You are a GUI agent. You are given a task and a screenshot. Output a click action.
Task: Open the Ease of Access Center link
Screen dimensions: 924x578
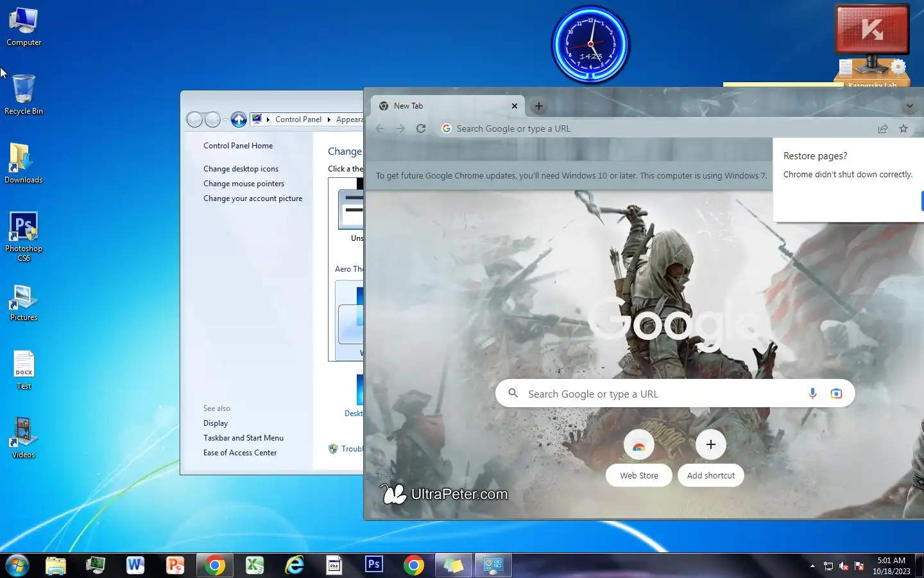click(240, 453)
